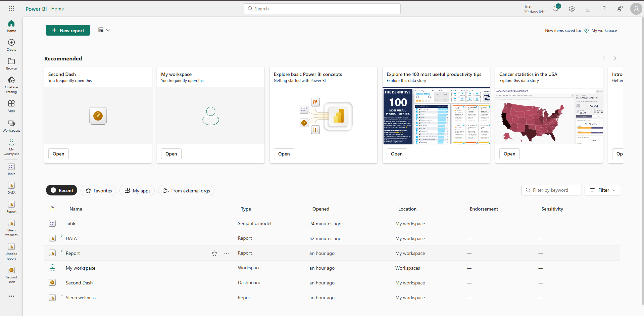Screen dimensions: 644x316
Task: Open the notifications bell
Action: pyautogui.click(x=556, y=9)
